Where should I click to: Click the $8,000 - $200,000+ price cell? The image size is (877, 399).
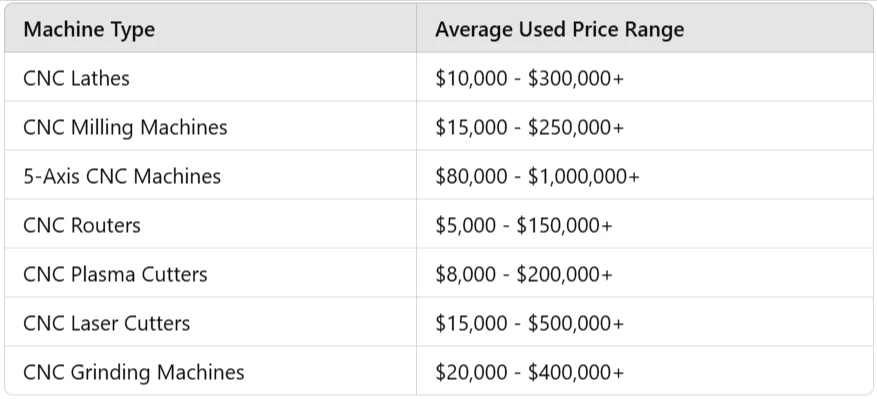645,273
